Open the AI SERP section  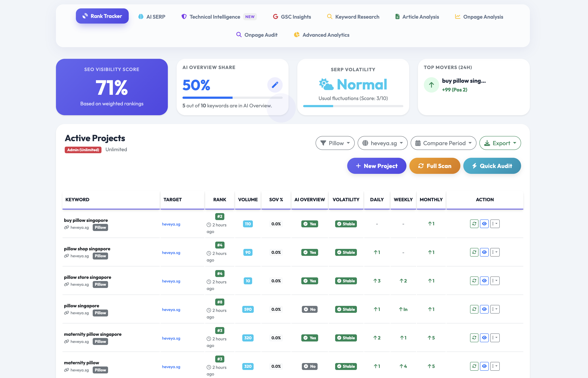152,16
